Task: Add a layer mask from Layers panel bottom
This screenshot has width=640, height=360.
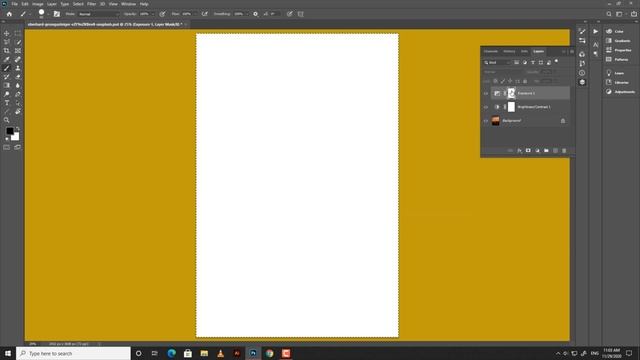Action: (x=528, y=151)
